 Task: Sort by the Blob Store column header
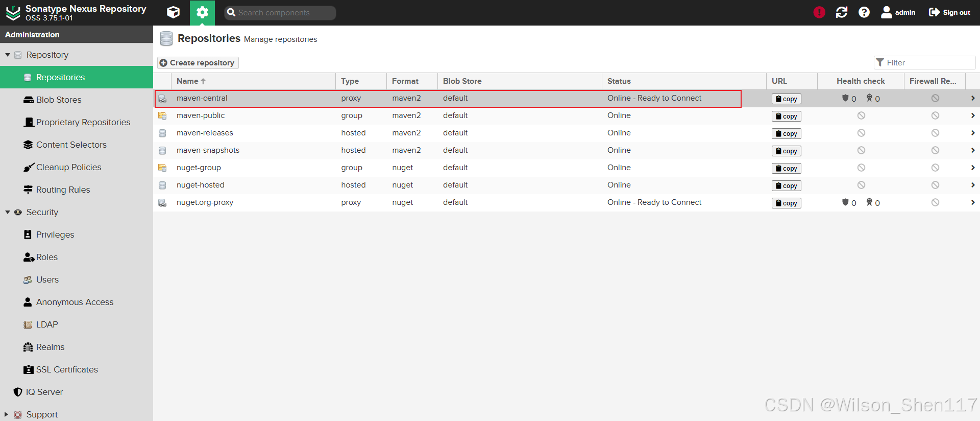click(x=520, y=81)
